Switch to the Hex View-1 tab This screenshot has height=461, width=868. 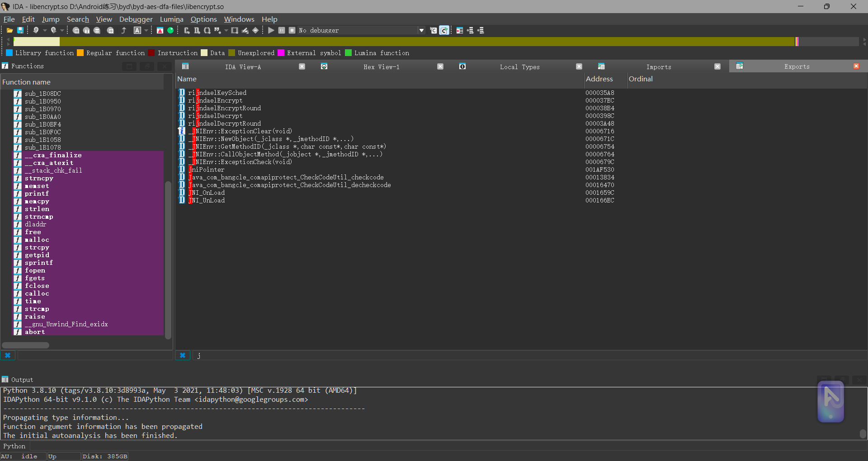tap(381, 67)
